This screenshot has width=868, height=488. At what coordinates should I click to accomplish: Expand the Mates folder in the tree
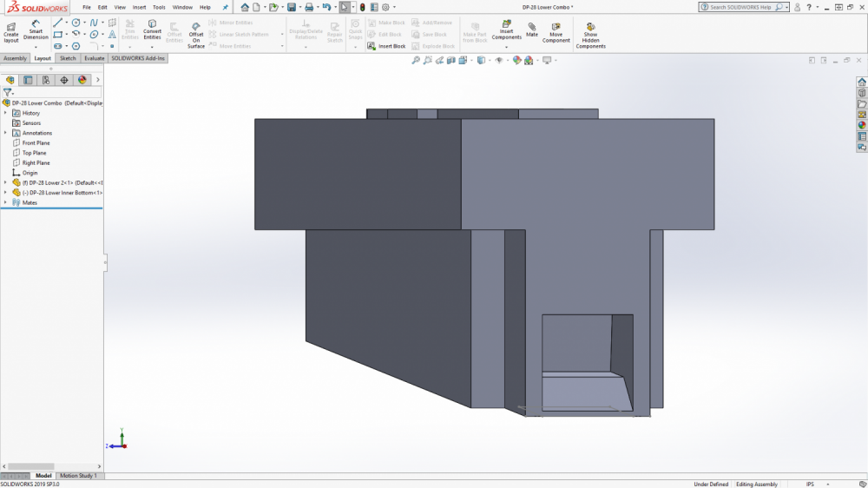click(x=5, y=202)
